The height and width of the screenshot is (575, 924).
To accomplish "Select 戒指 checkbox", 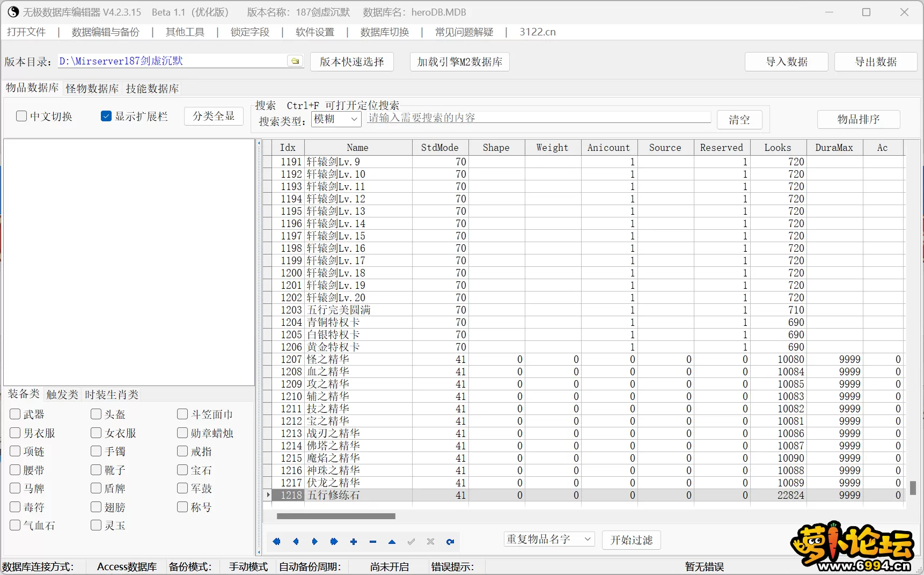I will pos(182,451).
